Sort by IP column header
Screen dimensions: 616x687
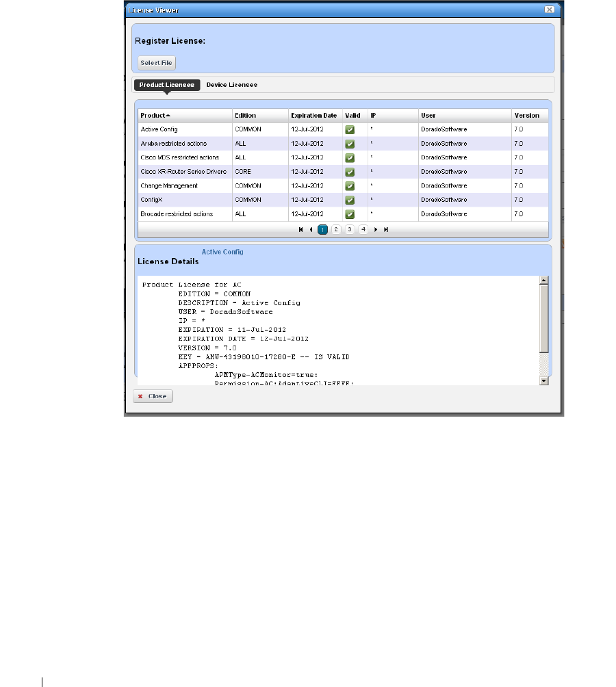[x=393, y=115]
